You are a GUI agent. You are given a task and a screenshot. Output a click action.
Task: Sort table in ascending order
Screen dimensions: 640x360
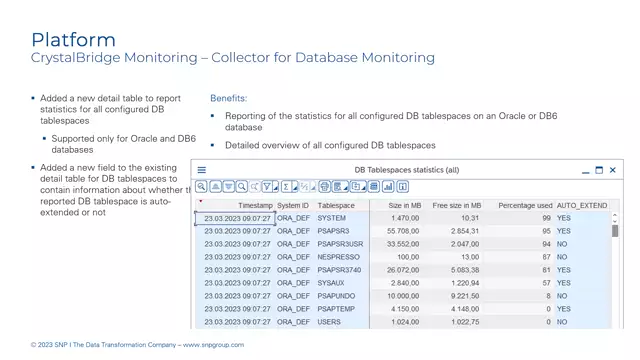216,187
